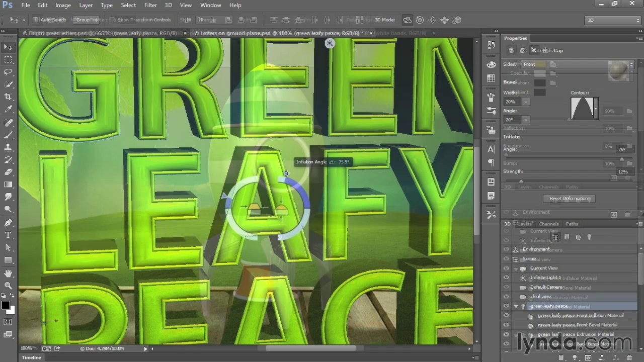Select the Hand tool

coord(8,274)
